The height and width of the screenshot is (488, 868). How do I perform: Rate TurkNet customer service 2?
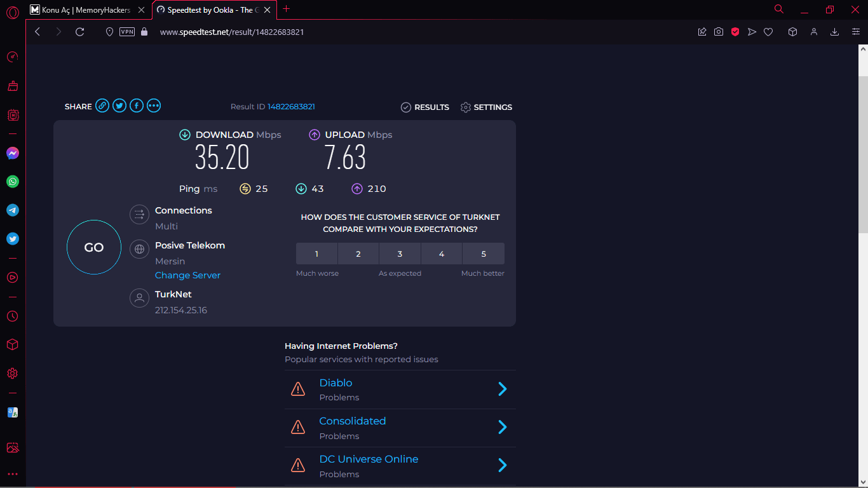pos(358,254)
